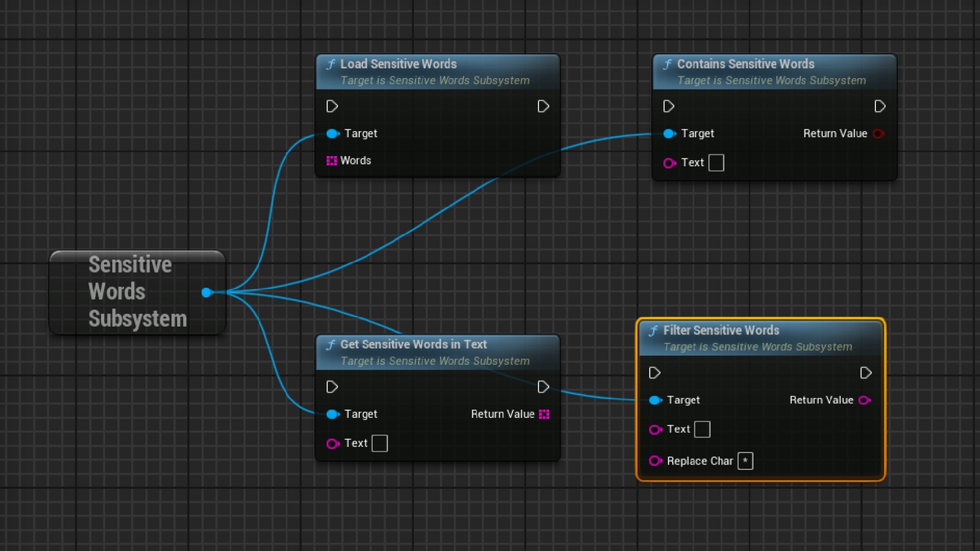Click the Replace Char pin on Filter Sensitive Words
The height and width of the screenshot is (551, 980).
click(x=655, y=461)
